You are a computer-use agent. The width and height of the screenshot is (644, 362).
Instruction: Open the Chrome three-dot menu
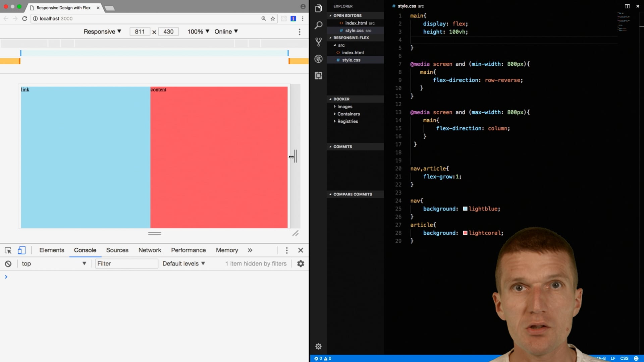coord(303,18)
